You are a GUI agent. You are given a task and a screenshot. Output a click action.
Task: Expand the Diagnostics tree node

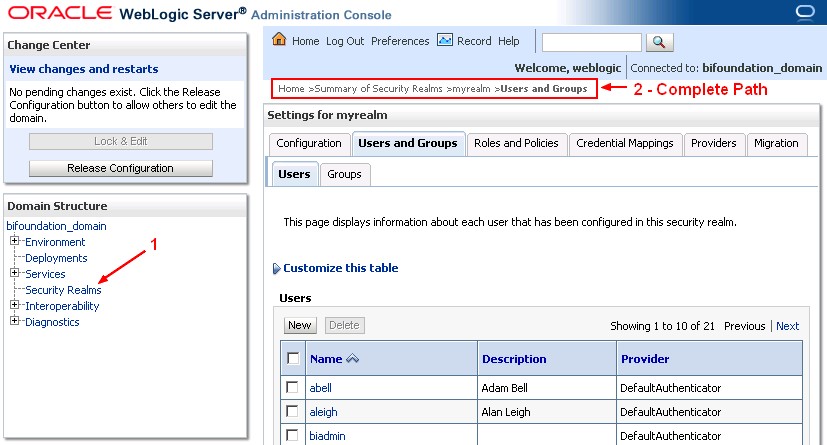pyautogui.click(x=15, y=322)
